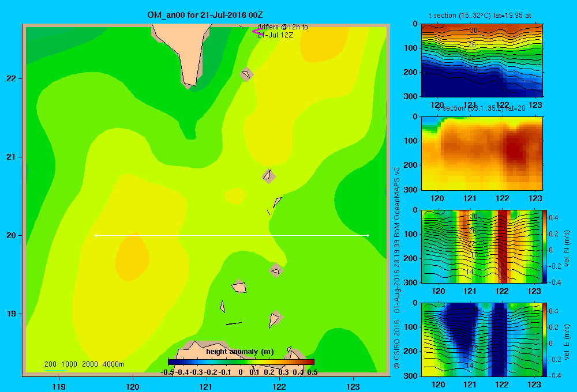Click the orange high anomaly patch near 120E 19.7N
Screen dimensions: 577x392
[x=132, y=258]
